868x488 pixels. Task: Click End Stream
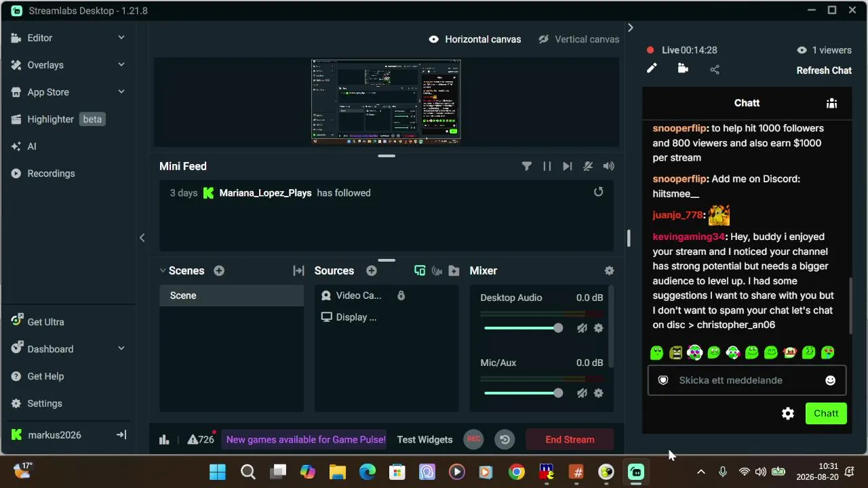click(x=570, y=439)
